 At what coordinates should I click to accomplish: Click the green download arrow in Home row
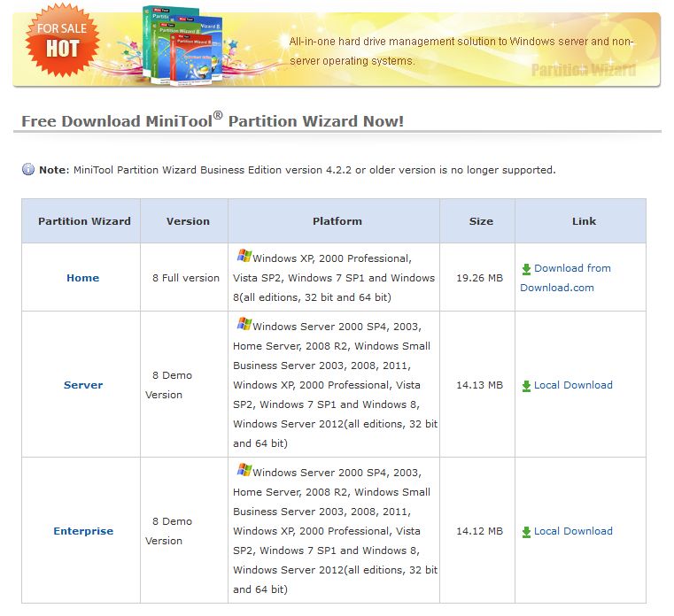[526, 269]
